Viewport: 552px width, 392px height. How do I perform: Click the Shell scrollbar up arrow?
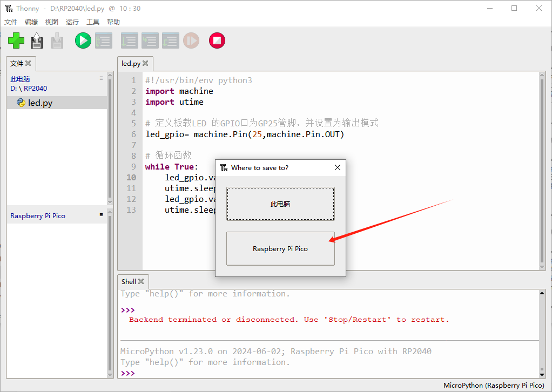click(542, 293)
